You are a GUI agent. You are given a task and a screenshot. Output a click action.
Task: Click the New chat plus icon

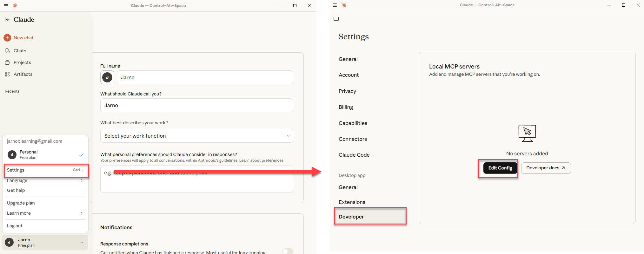click(7, 38)
